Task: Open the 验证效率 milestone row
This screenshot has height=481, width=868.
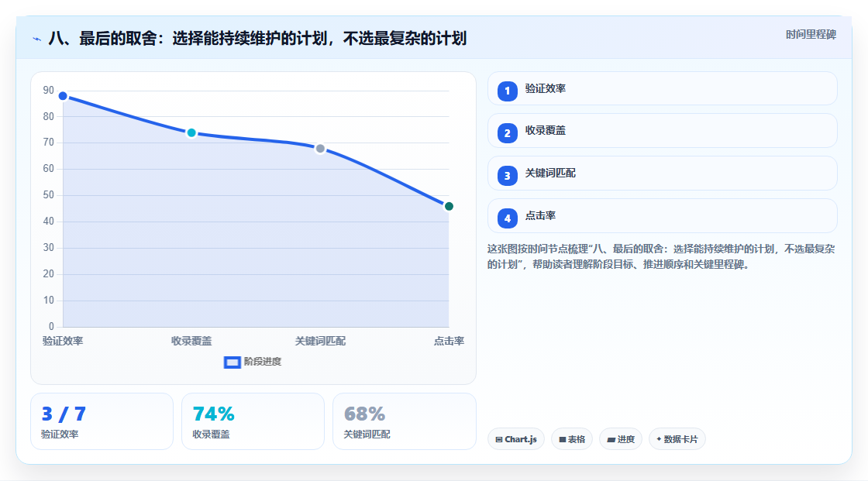Action: coord(662,88)
